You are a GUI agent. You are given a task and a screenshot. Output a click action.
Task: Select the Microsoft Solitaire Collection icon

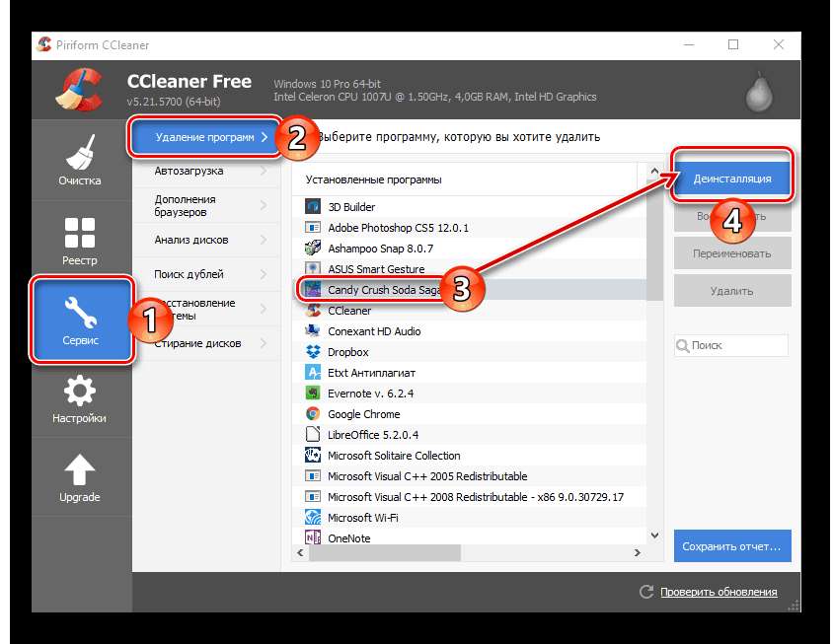[x=313, y=456]
